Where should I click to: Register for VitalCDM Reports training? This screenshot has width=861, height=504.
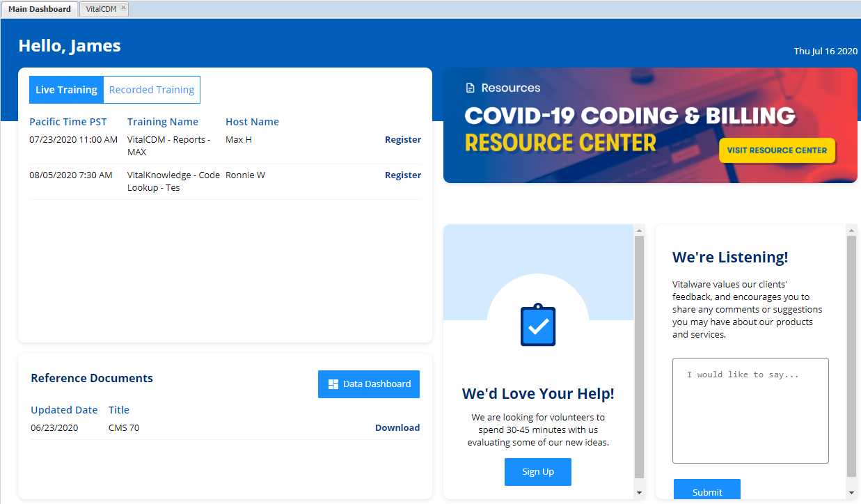(x=402, y=140)
